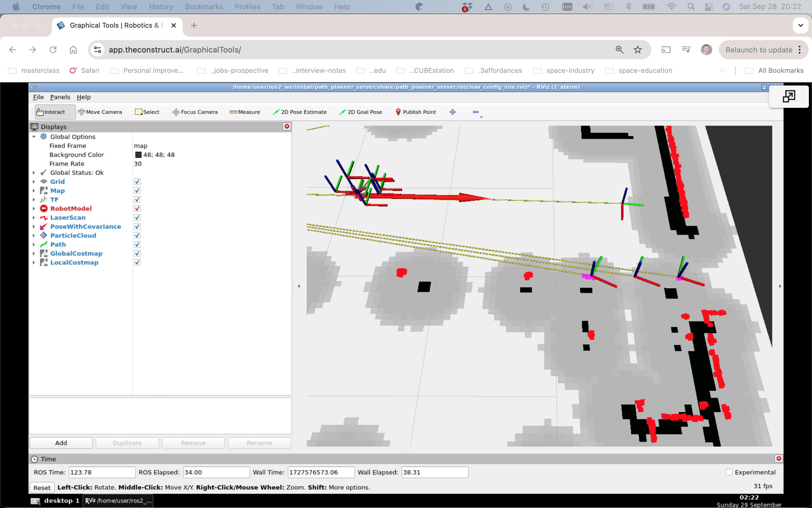Click the Global Status checkmark icon
812x508 pixels.
click(44, 172)
